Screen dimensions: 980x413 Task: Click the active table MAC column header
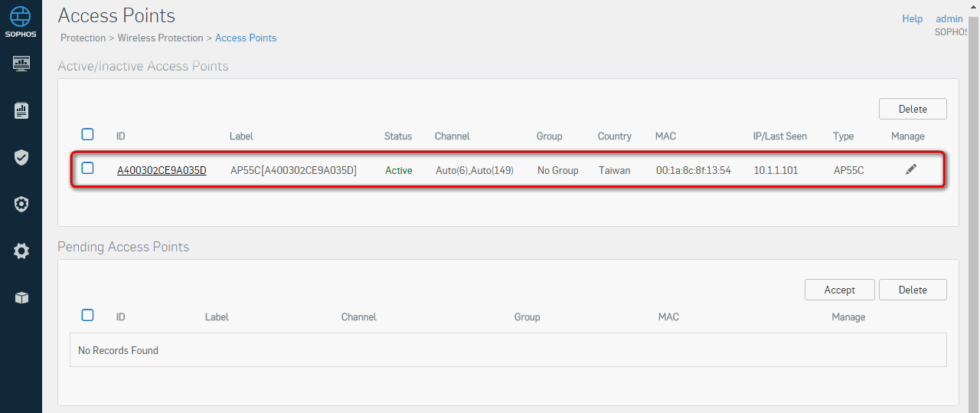665,136
